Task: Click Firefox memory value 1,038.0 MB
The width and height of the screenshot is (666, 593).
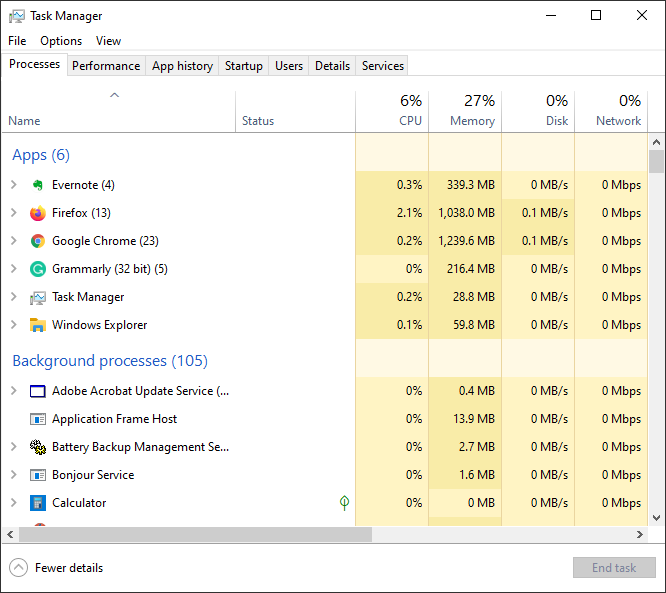Action: pyautogui.click(x=466, y=213)
